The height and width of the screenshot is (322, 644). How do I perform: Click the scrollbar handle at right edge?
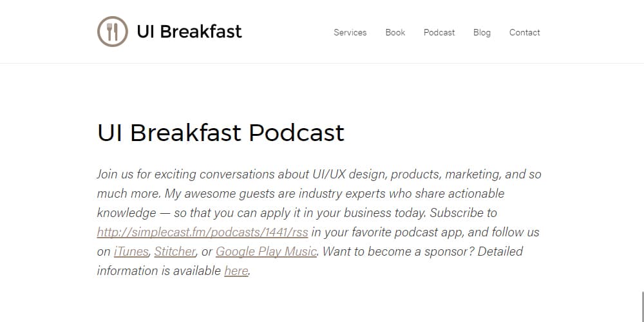coord(643,307)
